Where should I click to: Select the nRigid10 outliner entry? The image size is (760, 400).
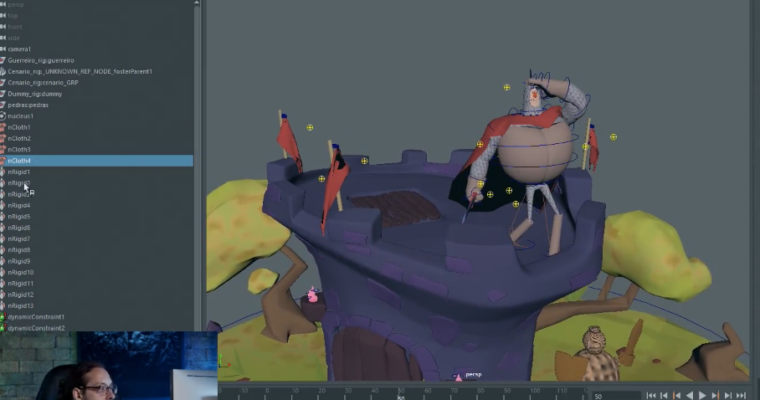click(x=21, y=272)
